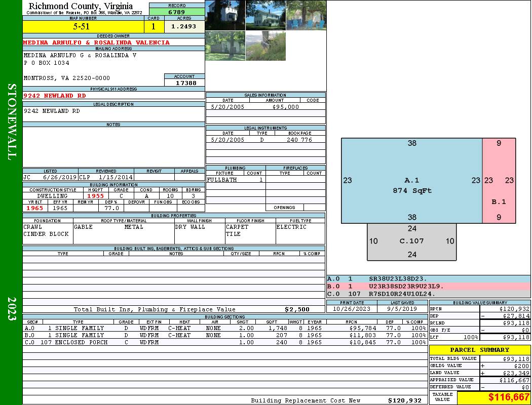Click the gray C.107 porch sketch section
Viewport: 532px width, 405px height.
click(x=411, y=241)
